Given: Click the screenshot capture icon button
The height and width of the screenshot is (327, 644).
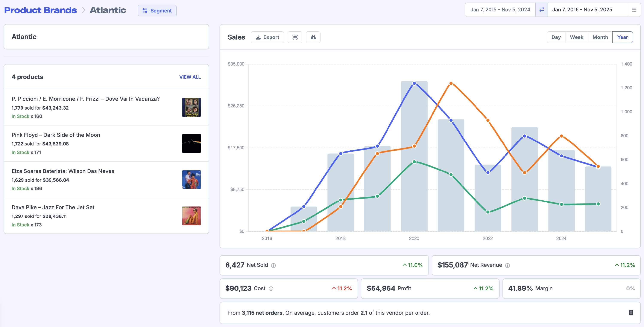Looking at the screenshot, I should (295, 37).
